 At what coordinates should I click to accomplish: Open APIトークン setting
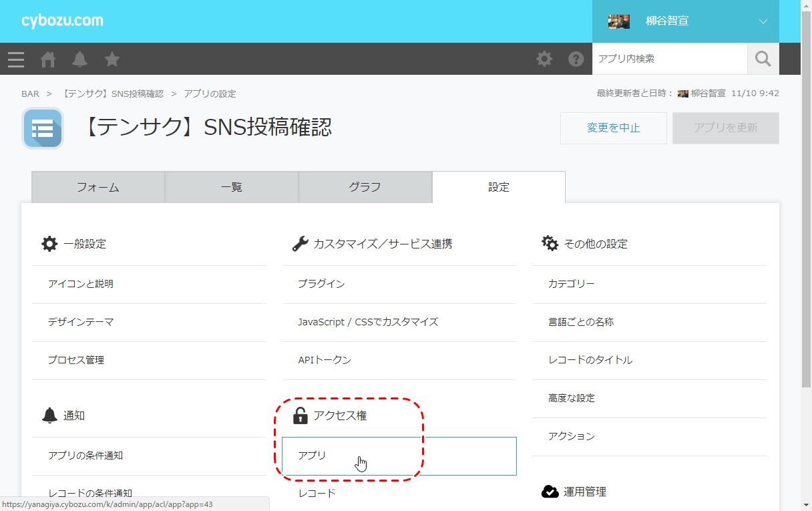(x=399, y=360)
